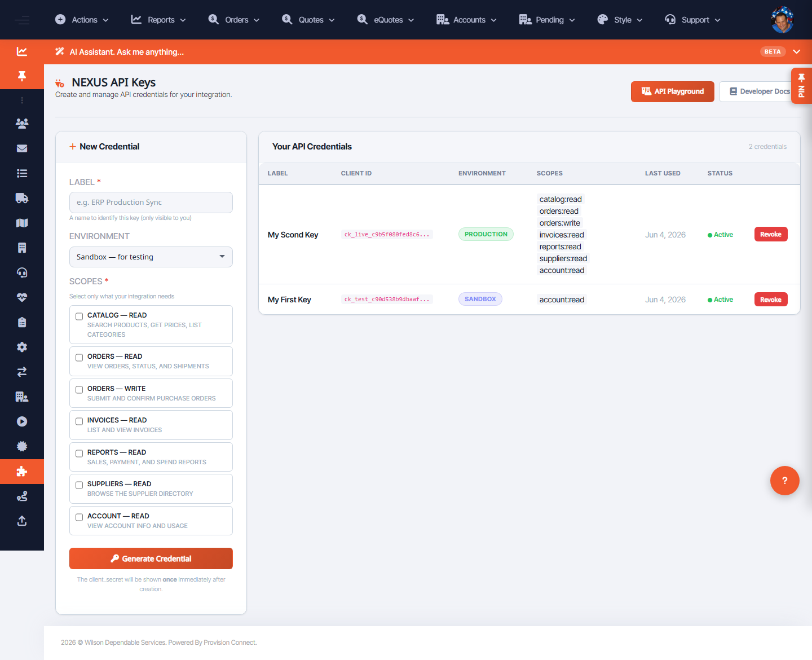
Task: Click the user avatar picture
Action: coord(782,20)
